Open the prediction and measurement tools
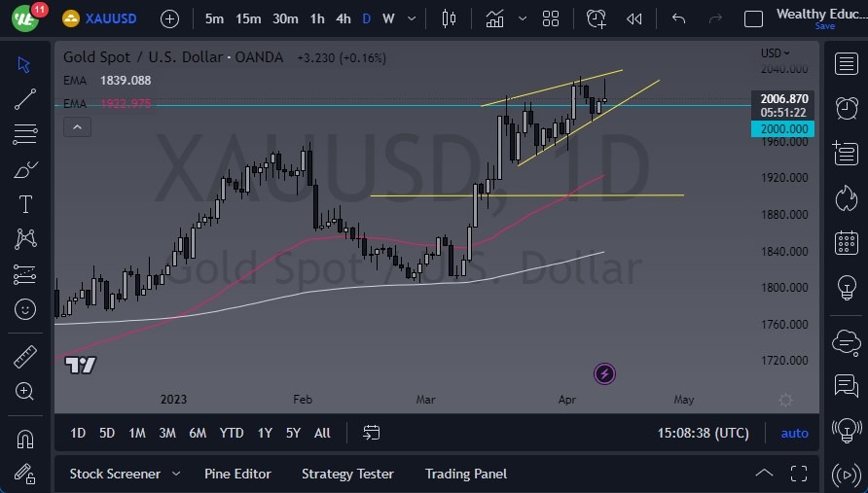Viewport: 868px width, 493px height. click(25, 274)
